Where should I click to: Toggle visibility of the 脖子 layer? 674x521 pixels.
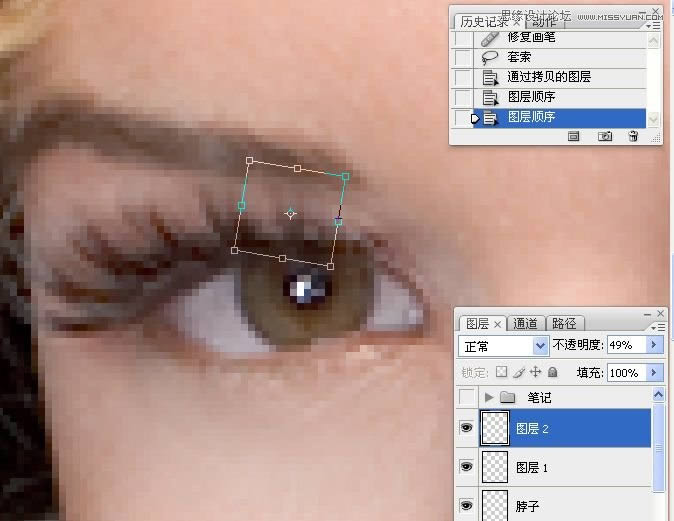tap(466, 505)
